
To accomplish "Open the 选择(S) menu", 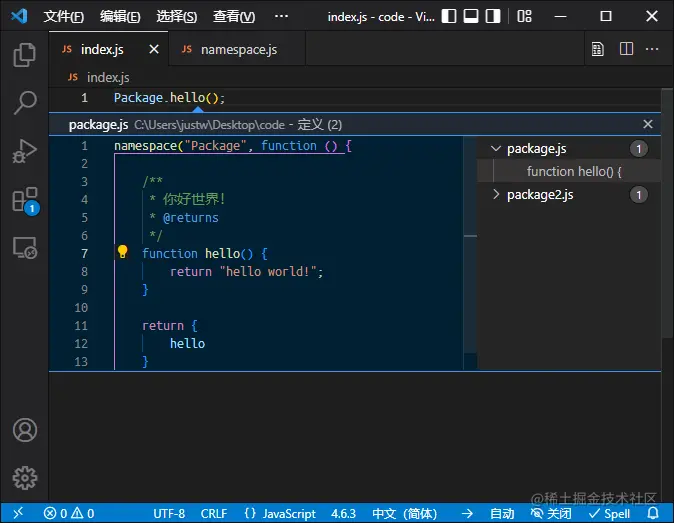I will click(x=177, y=17).
